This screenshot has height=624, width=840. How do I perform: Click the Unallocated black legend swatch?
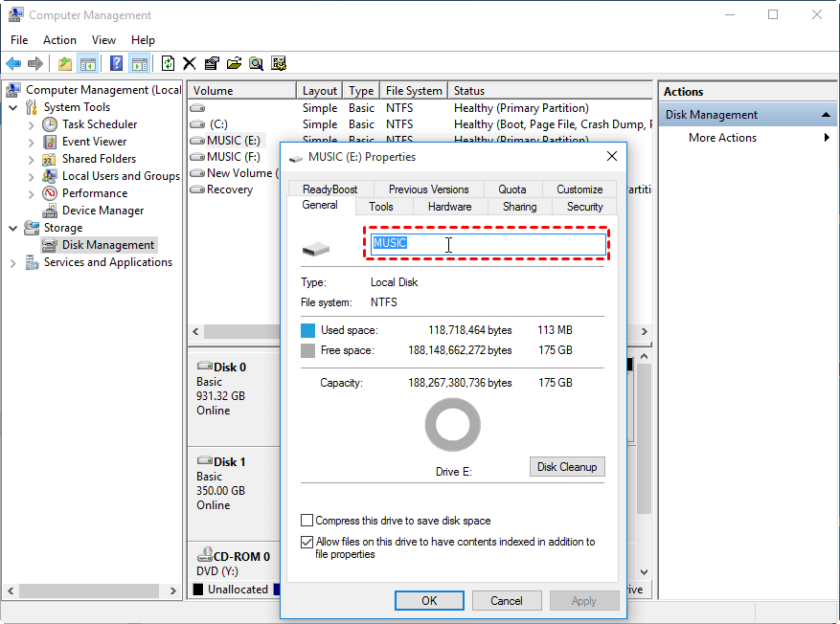click(x=198, y=590)
